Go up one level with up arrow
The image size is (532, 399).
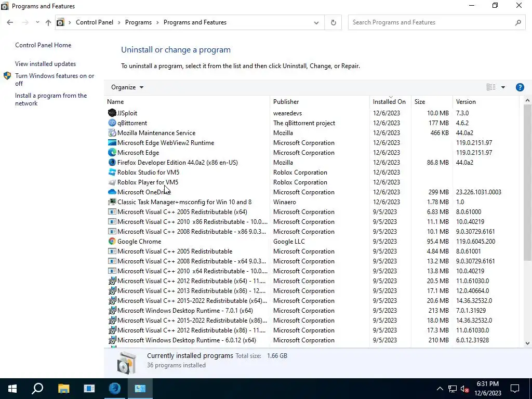[x=48, y=22]
